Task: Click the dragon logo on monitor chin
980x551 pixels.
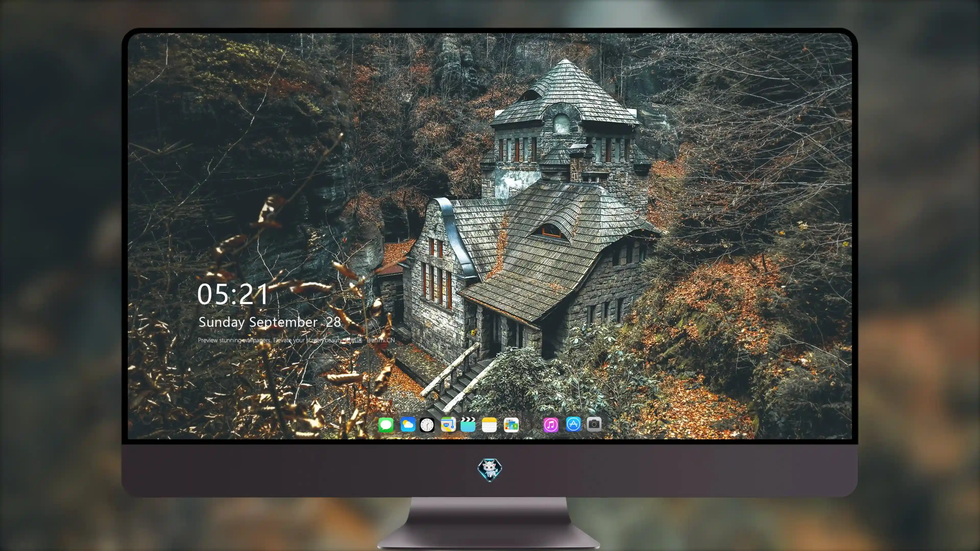Action: pyautogui.click(x=490, y=470)
